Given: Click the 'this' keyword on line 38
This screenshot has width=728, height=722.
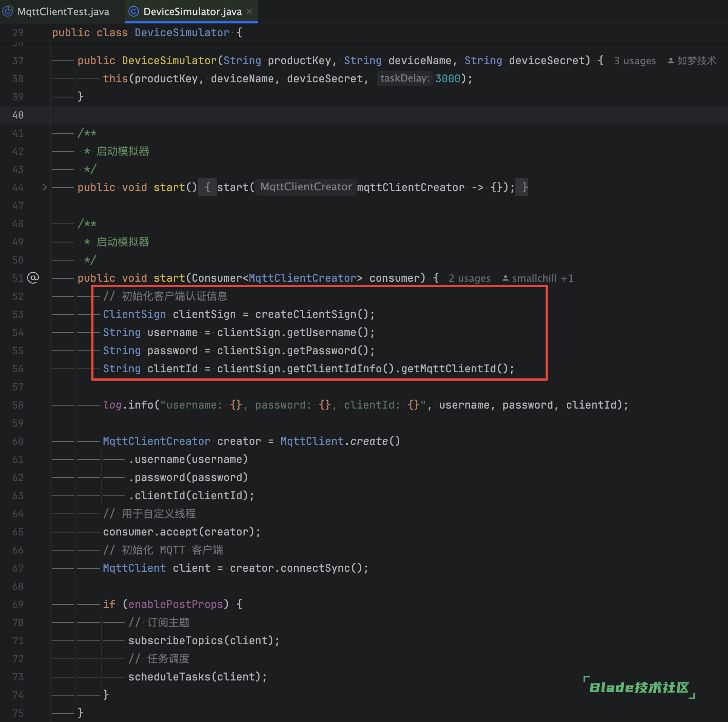Looking at the screenshot, I should pos(116,79).
